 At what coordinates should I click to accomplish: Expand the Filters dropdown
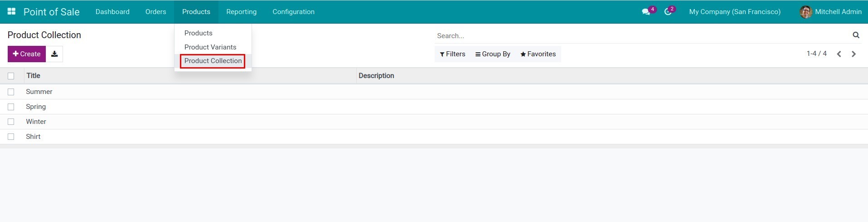click(452, 54)
